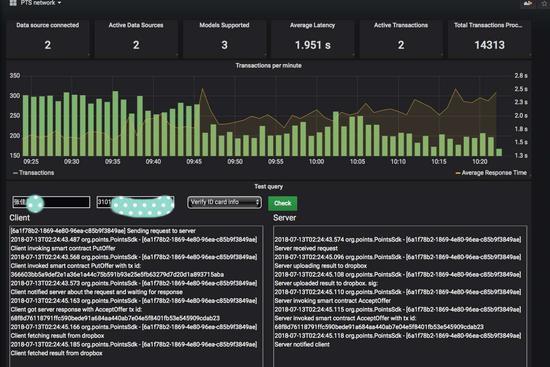550x367 pixels.
Task: Click the Transactions per minute panel title
Action: pyautogui.click(x=268, y=66)
